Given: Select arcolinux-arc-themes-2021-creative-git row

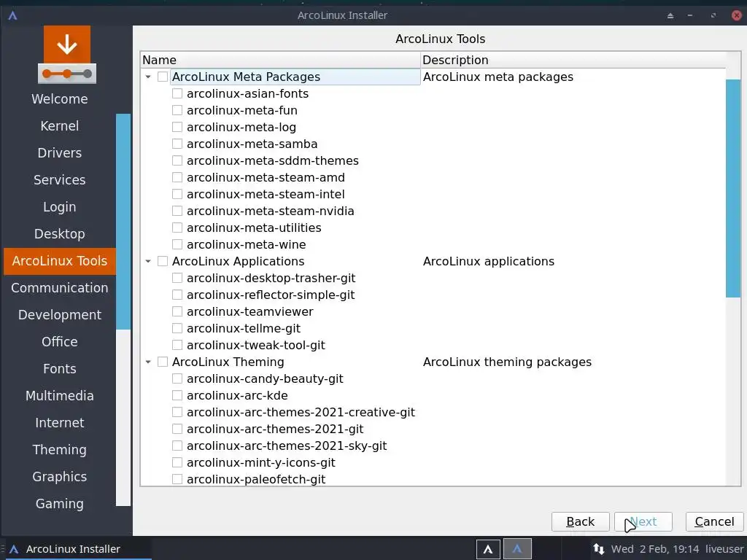Looking at the screenshot, I should click(301, 413).
